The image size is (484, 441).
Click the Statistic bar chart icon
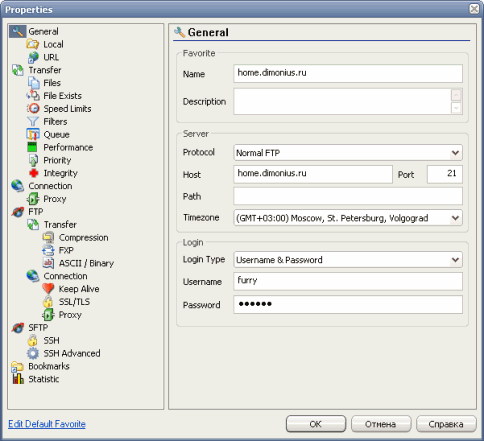(x=18, y=379)
